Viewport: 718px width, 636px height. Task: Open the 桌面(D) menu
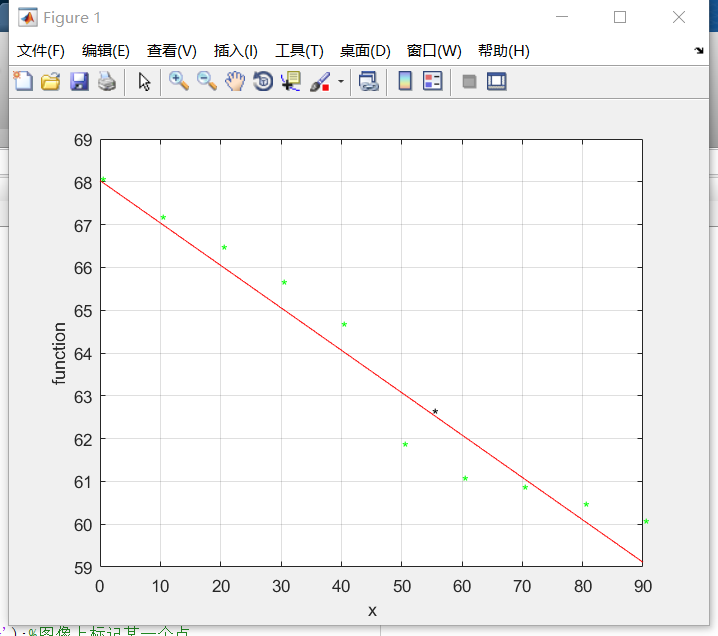tap(365, 50)
